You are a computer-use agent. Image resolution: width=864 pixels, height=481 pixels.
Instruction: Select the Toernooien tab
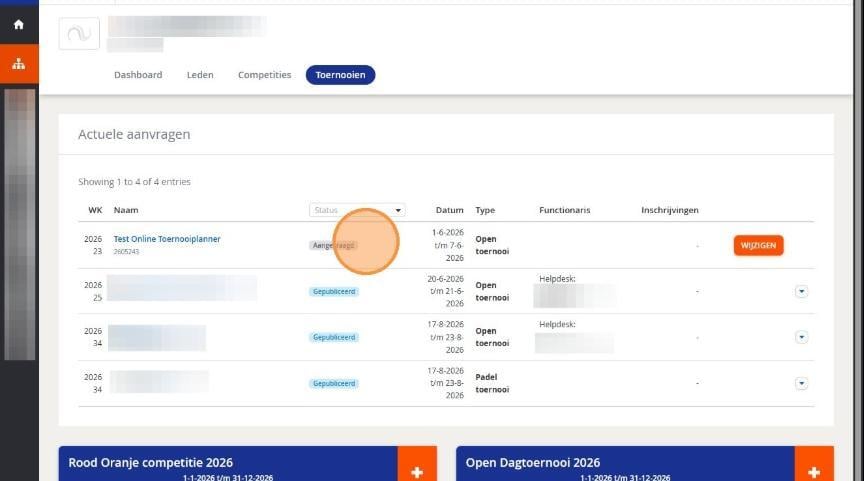(341, 75)
